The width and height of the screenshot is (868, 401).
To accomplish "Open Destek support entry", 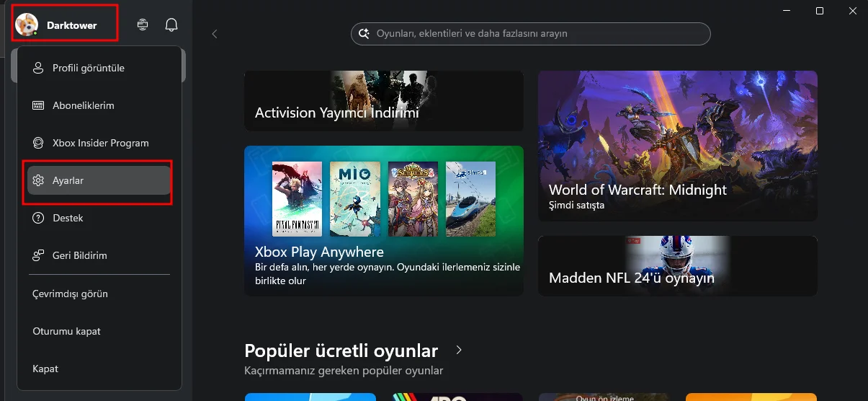I will tap(99, 218).
